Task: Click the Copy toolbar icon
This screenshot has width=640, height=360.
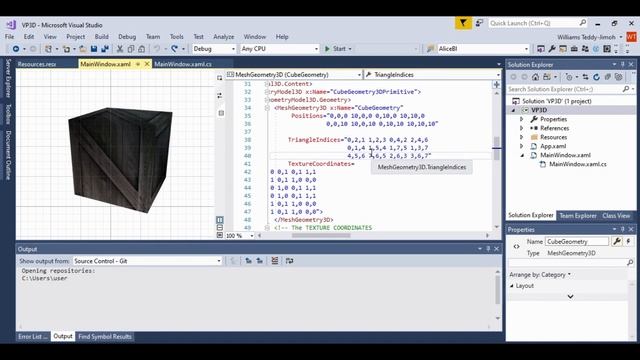Action: click(x=131, y=49)
